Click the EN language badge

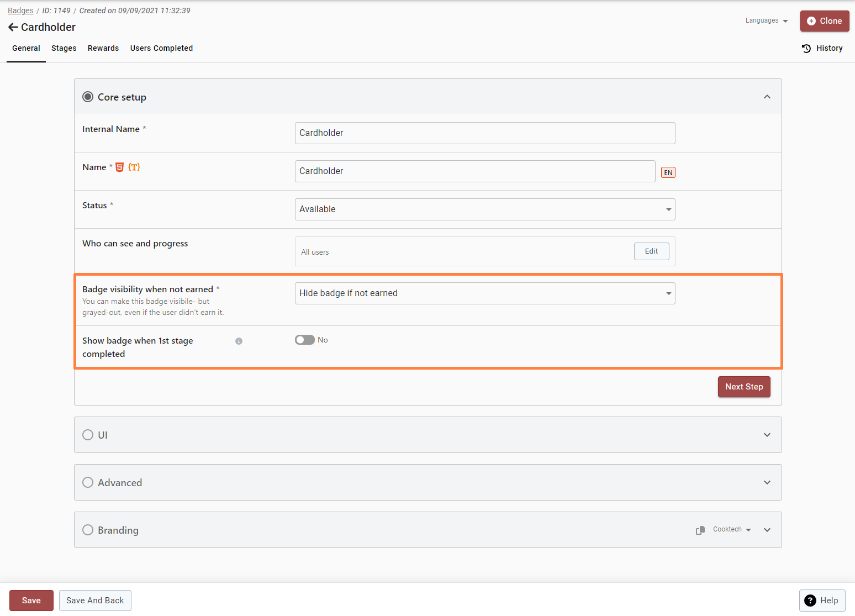668,172
